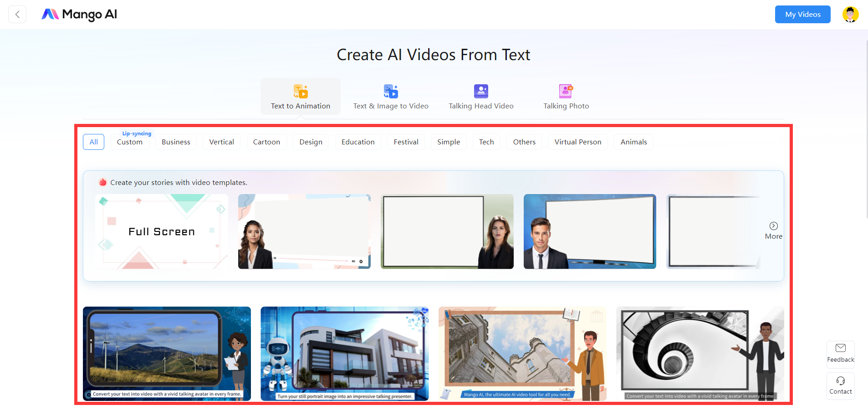Filter templates by Education

[358, 142]
